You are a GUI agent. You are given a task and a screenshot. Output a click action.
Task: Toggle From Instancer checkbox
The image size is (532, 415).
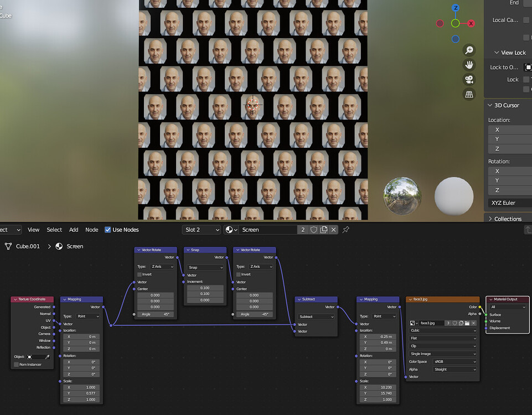click(16, 365)
